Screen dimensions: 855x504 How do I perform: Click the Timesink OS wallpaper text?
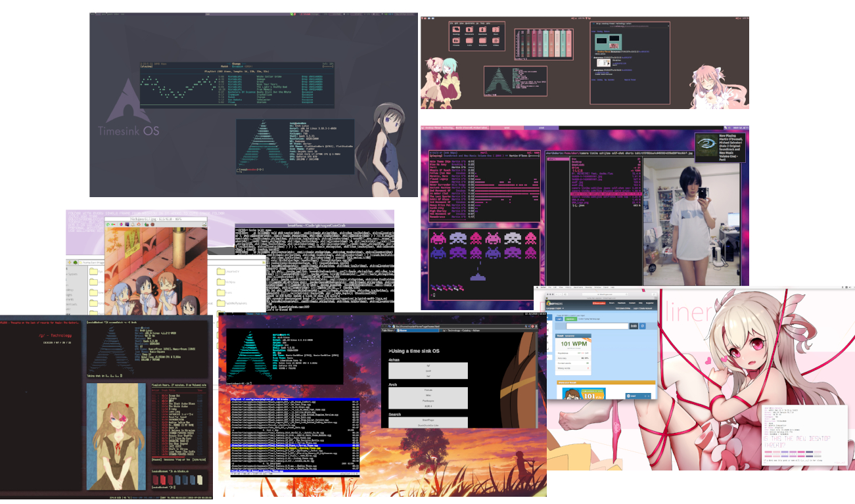pyautogui.click(x=127, y=131)
